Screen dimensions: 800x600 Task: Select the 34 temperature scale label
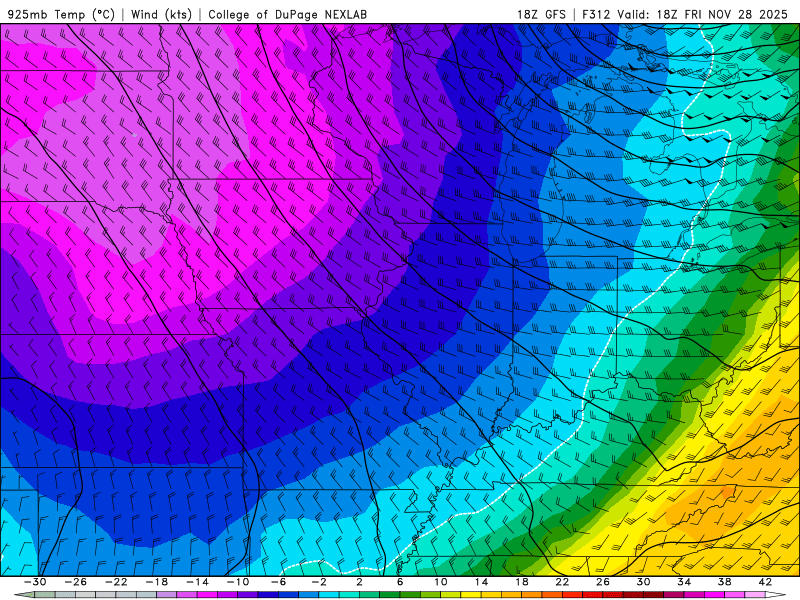click(684, 582)
